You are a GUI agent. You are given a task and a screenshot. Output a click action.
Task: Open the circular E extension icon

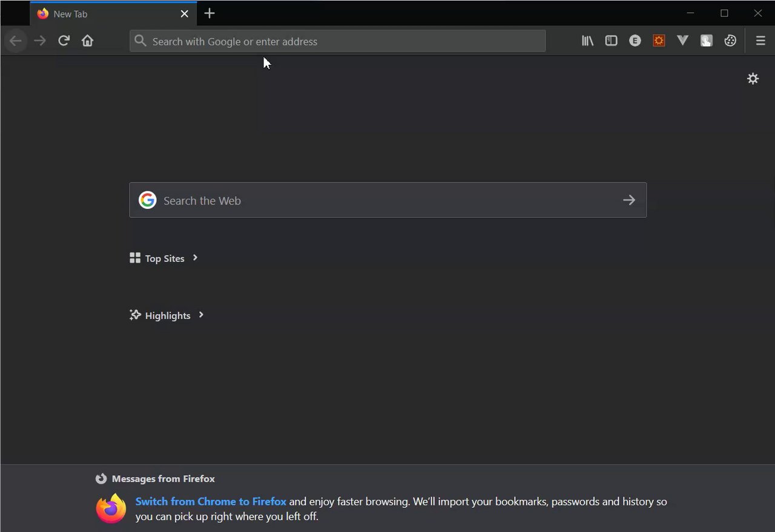tap(635, 41)
